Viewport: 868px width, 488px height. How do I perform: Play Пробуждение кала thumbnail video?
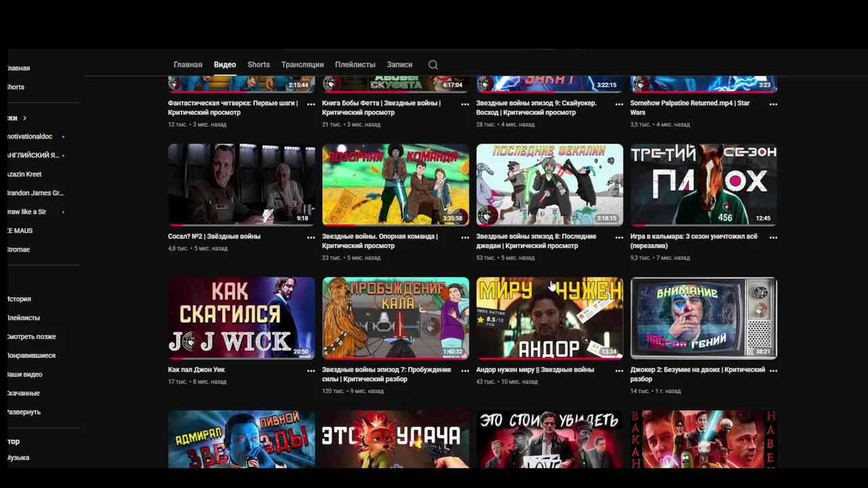[395, 318]
